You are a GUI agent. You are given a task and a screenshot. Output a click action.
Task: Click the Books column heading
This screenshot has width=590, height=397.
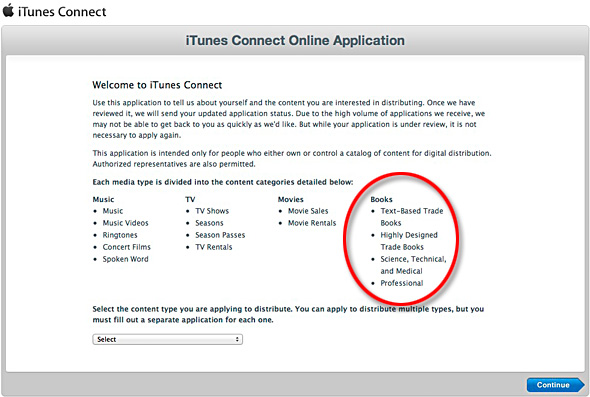click(x=381, y=199)
